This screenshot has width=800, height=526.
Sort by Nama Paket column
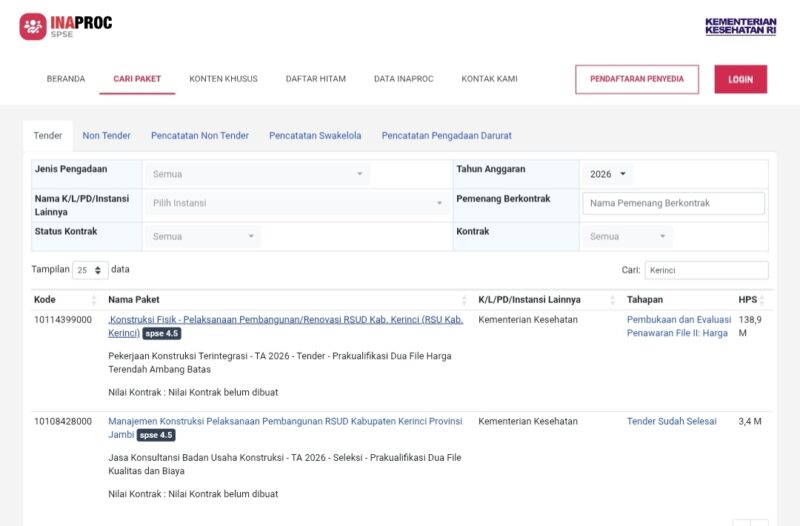click(x=286, y=300)
